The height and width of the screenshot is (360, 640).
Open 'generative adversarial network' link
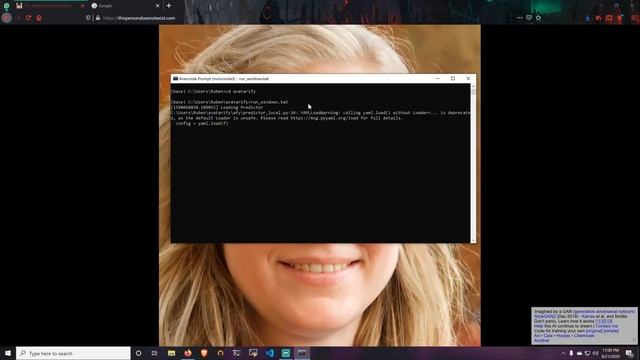[604, 311]
